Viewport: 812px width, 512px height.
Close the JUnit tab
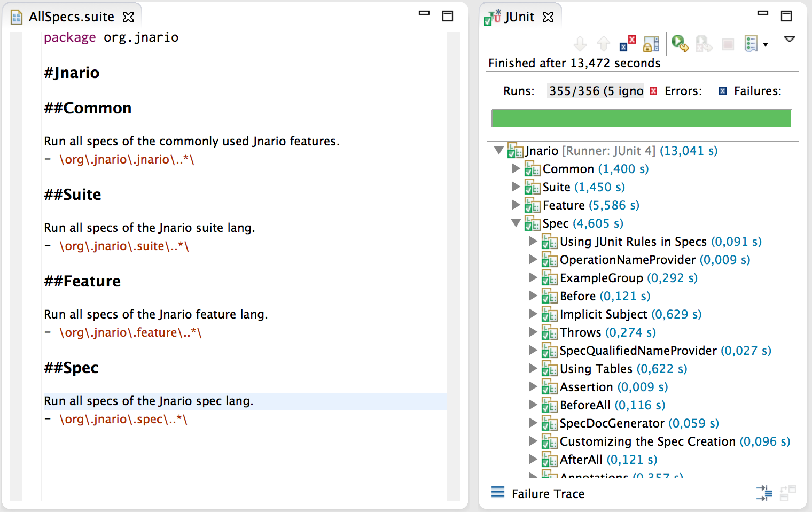(548, 17)
